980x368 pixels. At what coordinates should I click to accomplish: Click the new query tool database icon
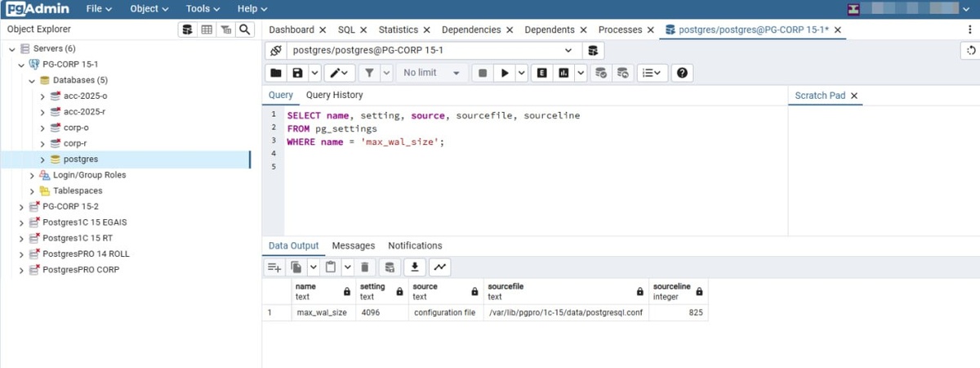(x=594, y=51)
